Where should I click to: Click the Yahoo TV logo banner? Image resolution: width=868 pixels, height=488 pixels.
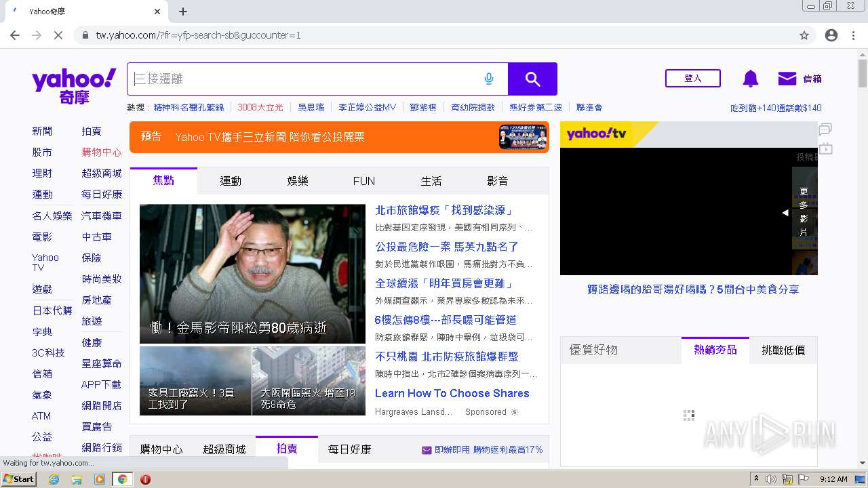(x=597, y=134)
